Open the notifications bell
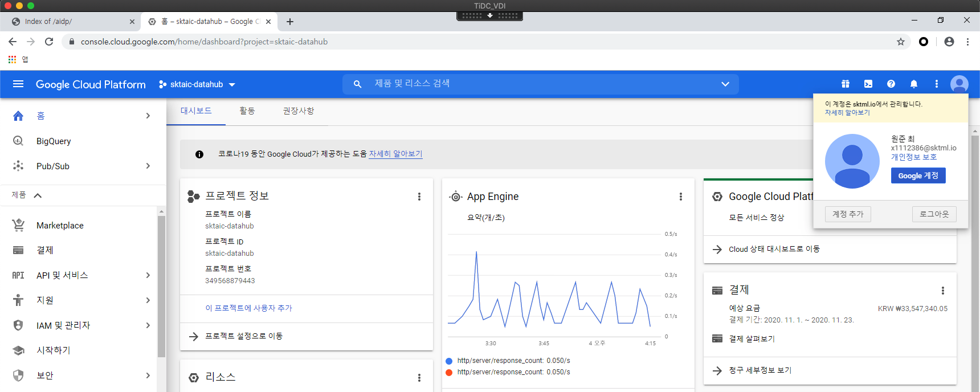The image size is (980, 392). click(x=913, y=84)
